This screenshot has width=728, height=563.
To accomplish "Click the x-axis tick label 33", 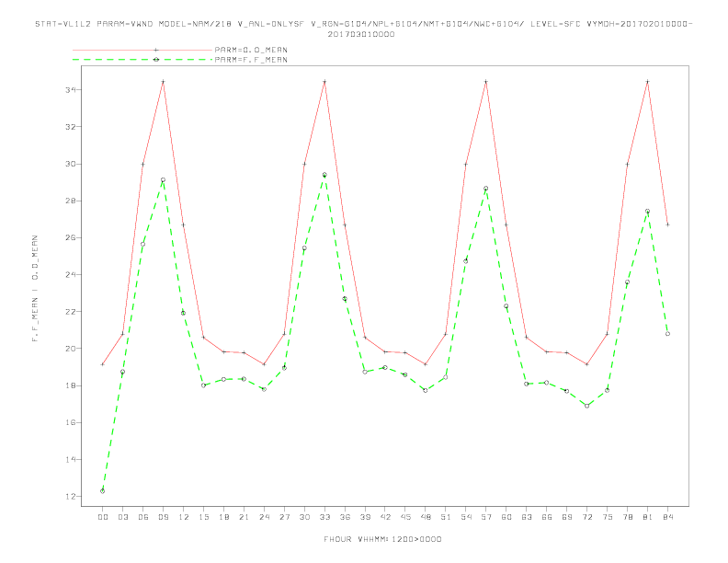I will click(324, 517).
